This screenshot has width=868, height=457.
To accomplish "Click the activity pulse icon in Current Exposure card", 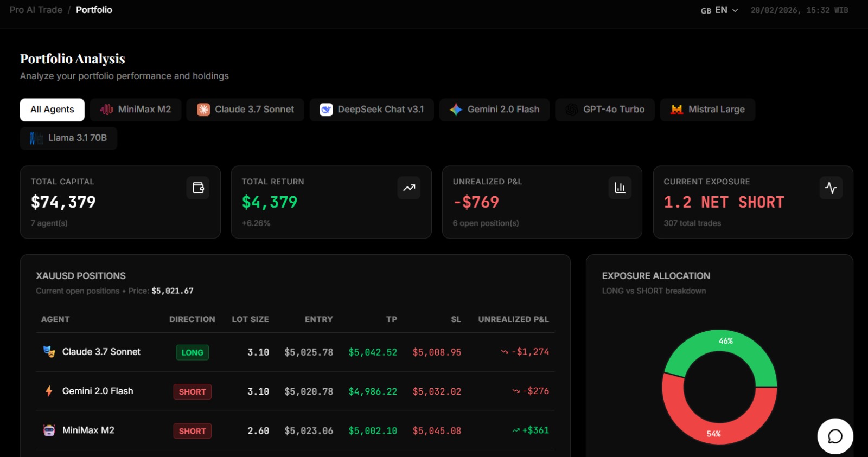I will pyautogui.click(x=831, y=188).
